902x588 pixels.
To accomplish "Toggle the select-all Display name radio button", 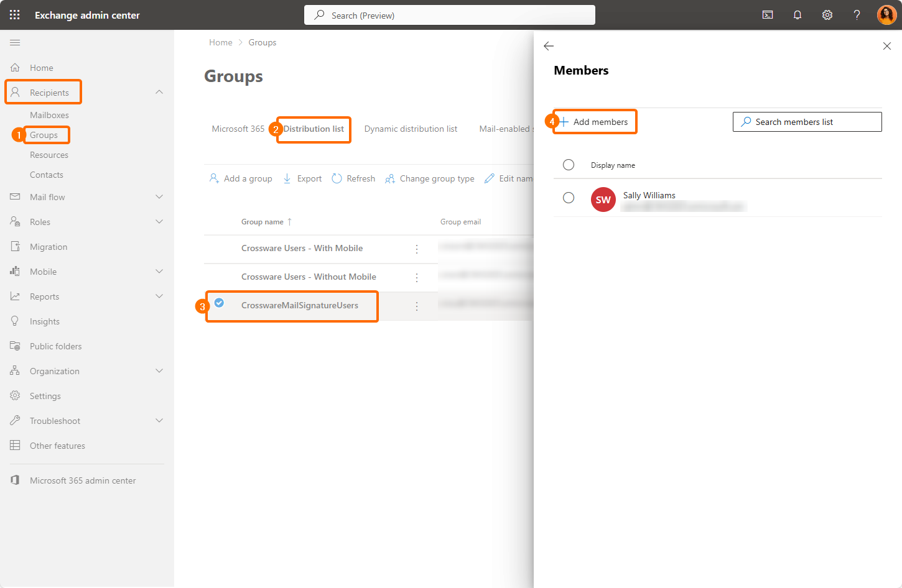I will [x=569, y=165].
